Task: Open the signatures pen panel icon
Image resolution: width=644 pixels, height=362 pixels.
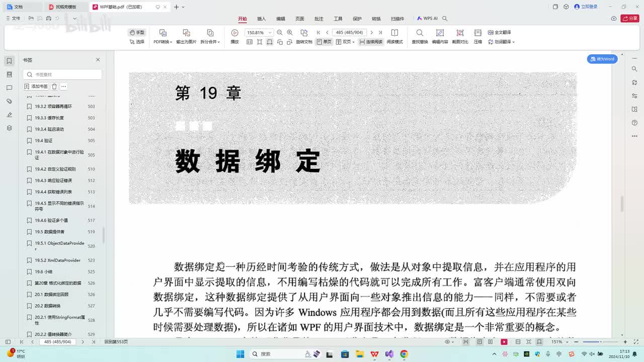Action: 9,115
